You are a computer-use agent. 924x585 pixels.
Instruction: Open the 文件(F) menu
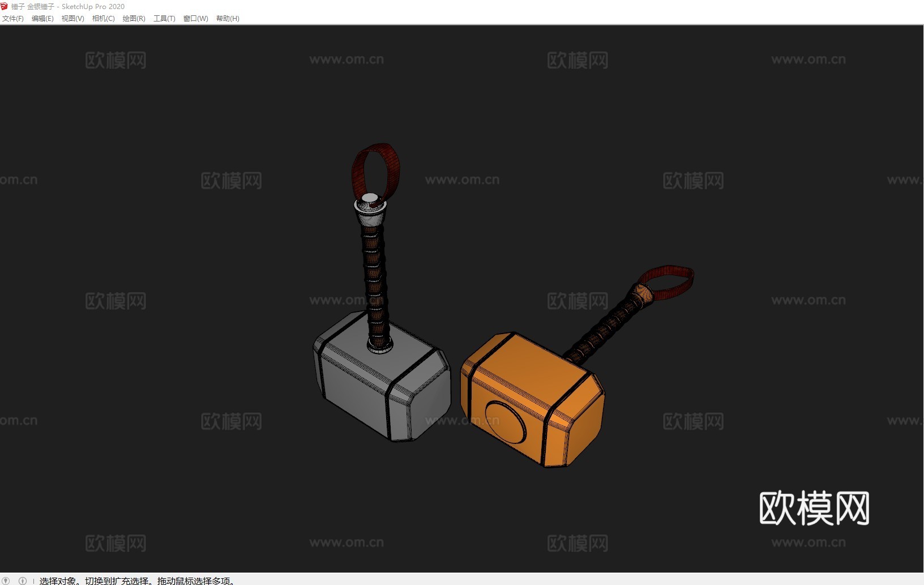tap(13, 19)
